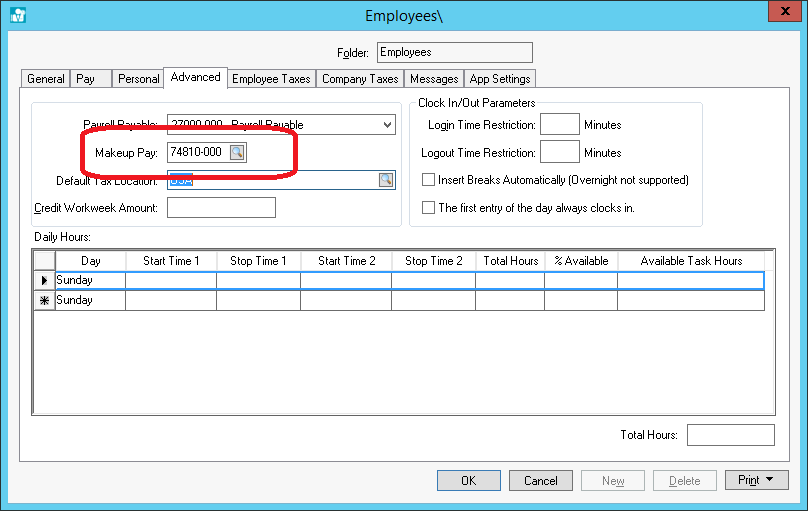This screenshot has width=808, height=511.
Task: Focus the Credit Workweek Amount field
Action: pyautogui.click(x=221, y=208)
